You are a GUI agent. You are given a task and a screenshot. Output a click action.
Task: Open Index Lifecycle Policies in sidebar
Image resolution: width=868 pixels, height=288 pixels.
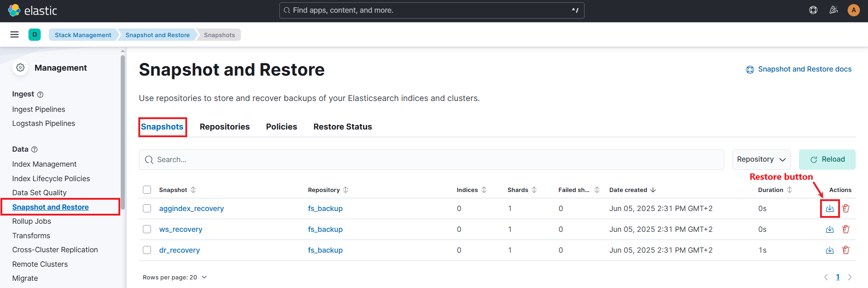coord(51,178)
